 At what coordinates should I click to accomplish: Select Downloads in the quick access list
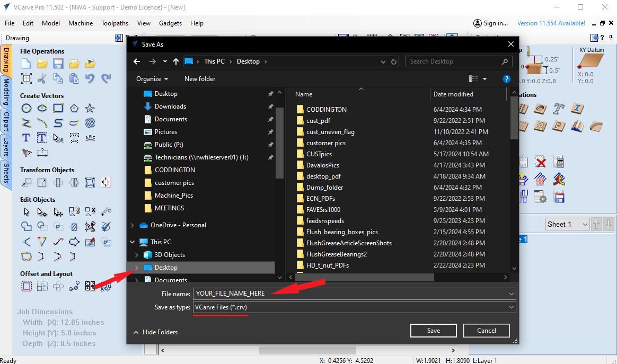pos(170,106)
